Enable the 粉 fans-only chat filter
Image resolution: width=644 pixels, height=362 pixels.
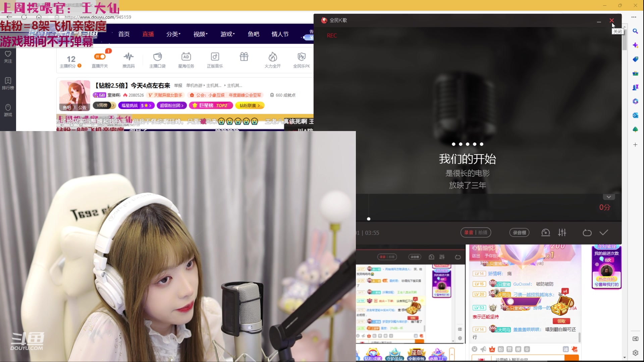[501, 349]
